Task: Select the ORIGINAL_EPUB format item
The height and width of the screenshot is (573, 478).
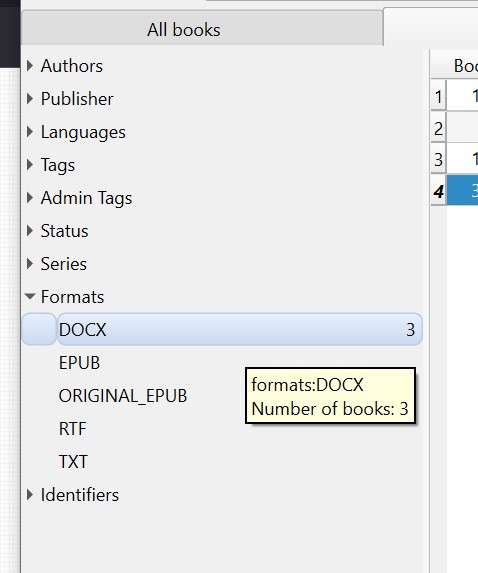Action: coord(123,396)
